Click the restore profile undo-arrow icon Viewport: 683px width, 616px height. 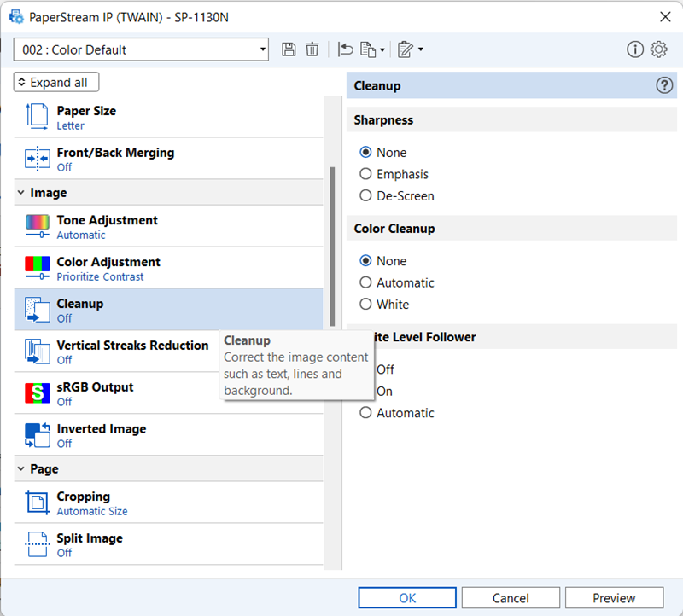(x=345, y=49)
